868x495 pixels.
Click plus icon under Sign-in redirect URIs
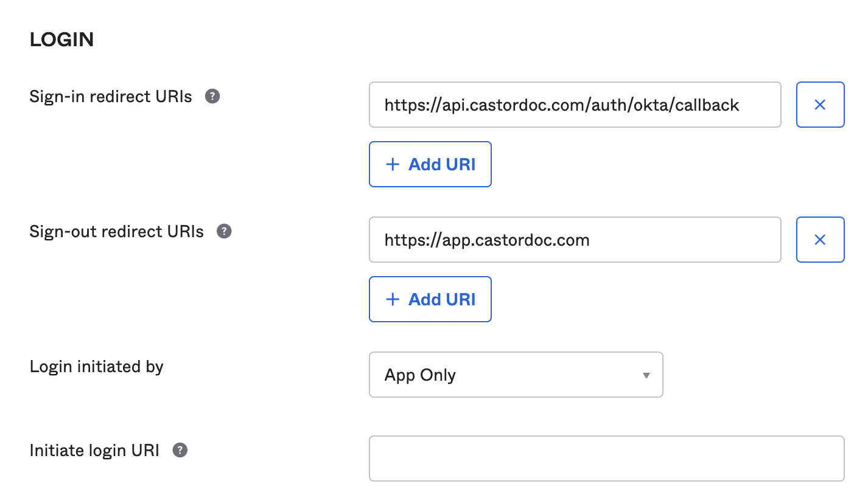pyautogui.click(x=393, y=164)
